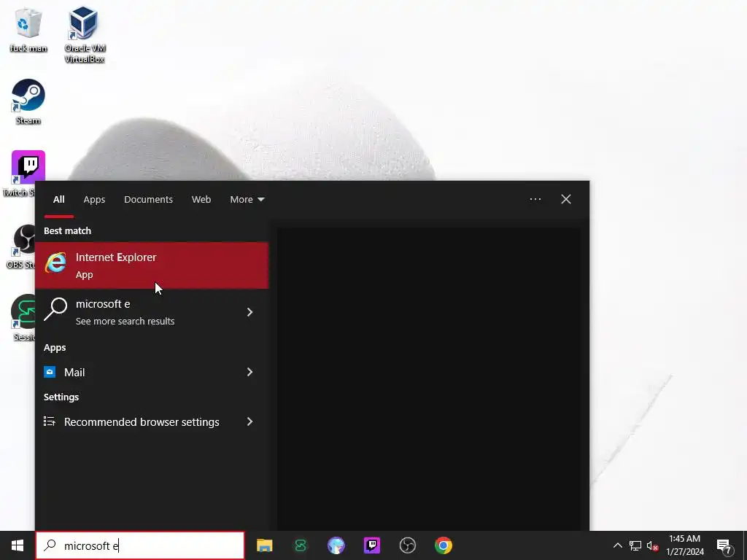Click the Windows Start button
This screenshot has width=747, height=560.
click(18, 545)
